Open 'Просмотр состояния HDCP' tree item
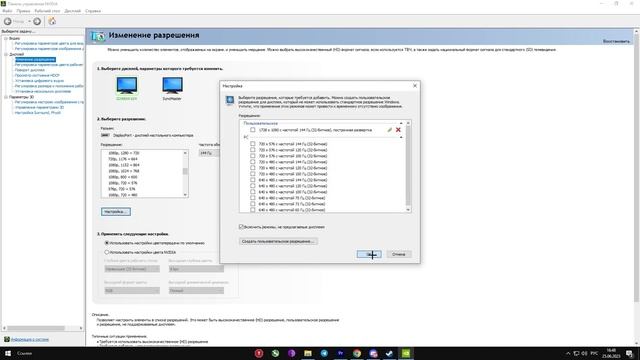Screen dimensions: 640x360 coord(37,76)
